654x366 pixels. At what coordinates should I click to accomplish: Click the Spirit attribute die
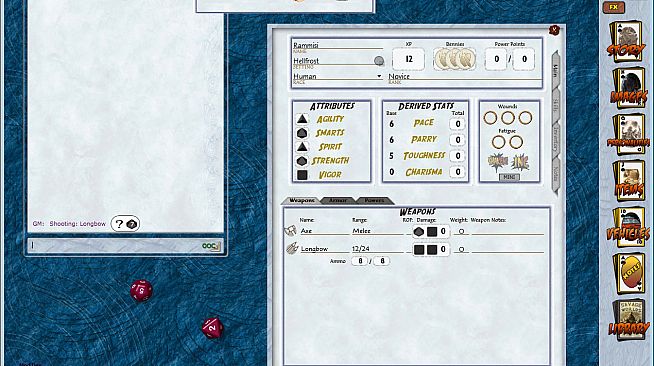coord(302,147)
